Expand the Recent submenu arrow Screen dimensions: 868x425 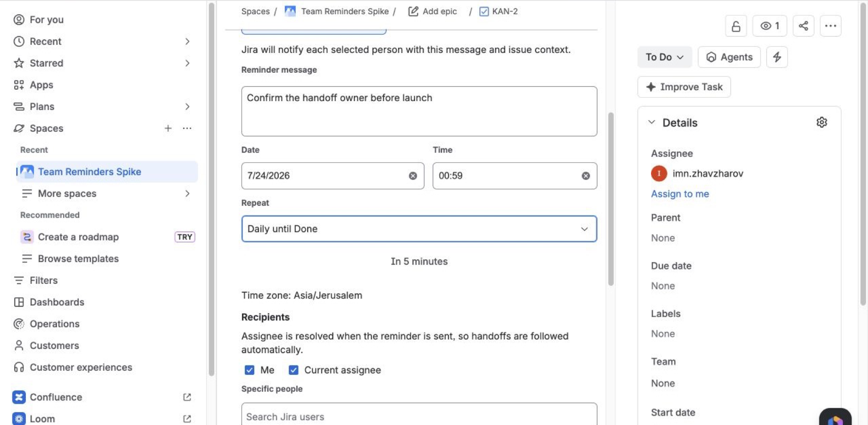(x=187, y=41)
